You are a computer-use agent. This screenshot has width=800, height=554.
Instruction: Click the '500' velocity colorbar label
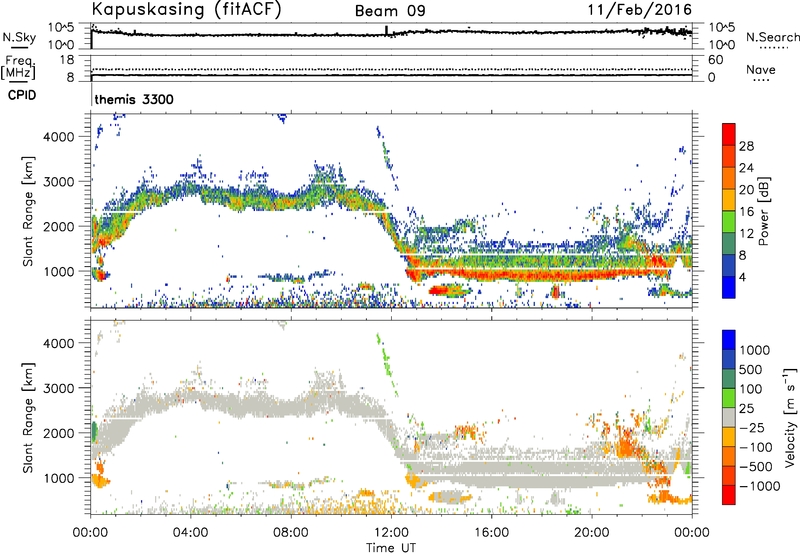coord(753,369)
